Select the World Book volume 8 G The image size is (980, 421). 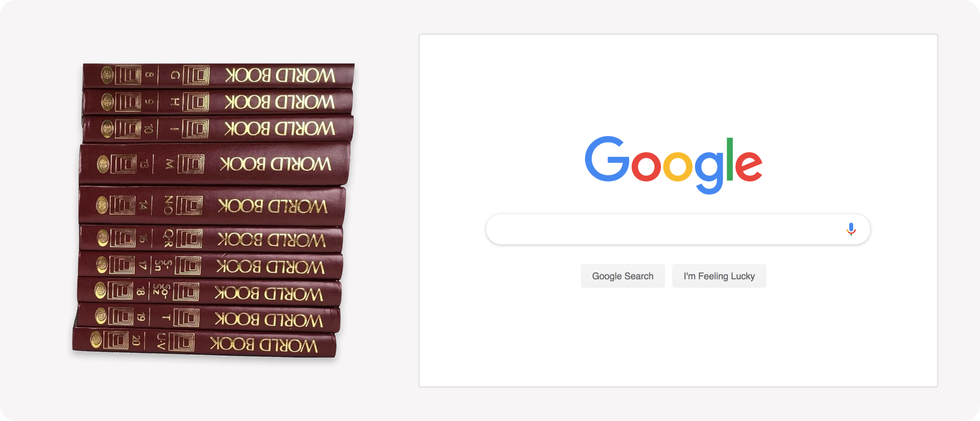click(219, 76)
